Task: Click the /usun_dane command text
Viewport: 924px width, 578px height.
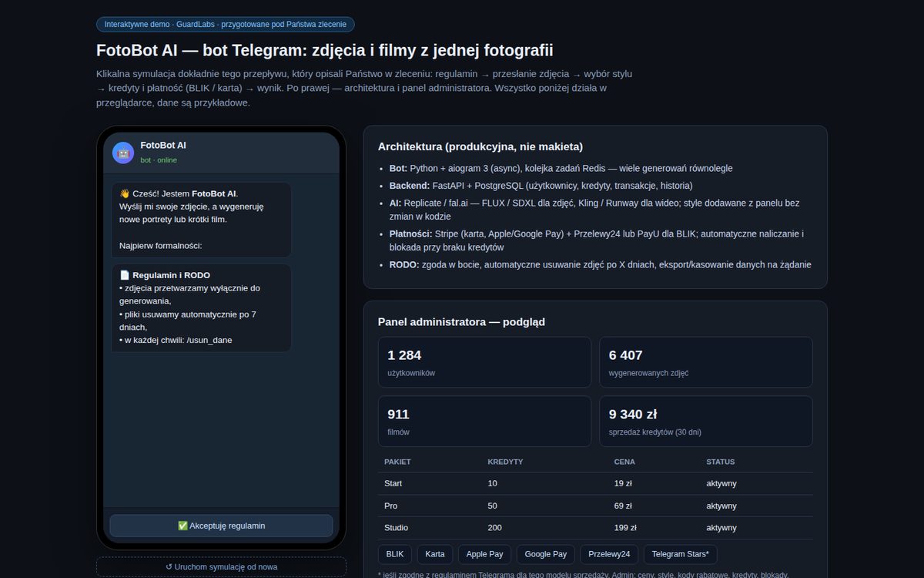Action: point(209,340)
